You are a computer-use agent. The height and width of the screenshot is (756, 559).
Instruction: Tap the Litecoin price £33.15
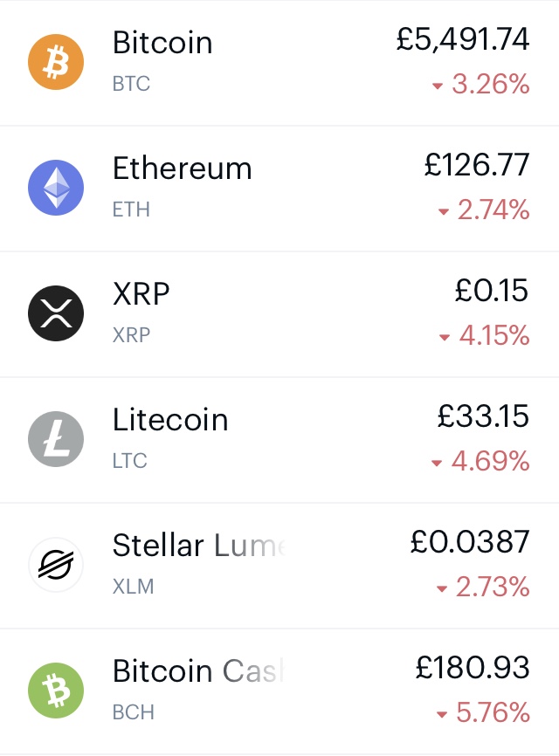tap(483, 416)
